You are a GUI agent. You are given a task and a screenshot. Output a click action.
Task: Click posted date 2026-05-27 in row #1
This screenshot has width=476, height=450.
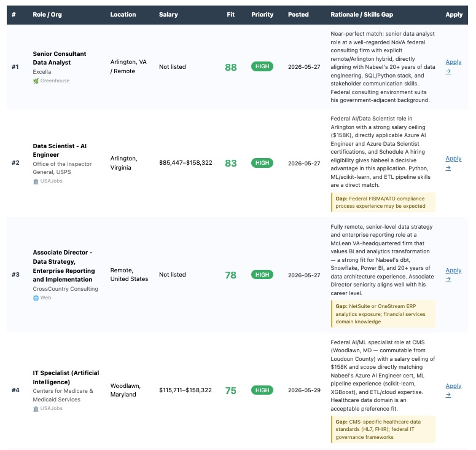coord(304,67)
